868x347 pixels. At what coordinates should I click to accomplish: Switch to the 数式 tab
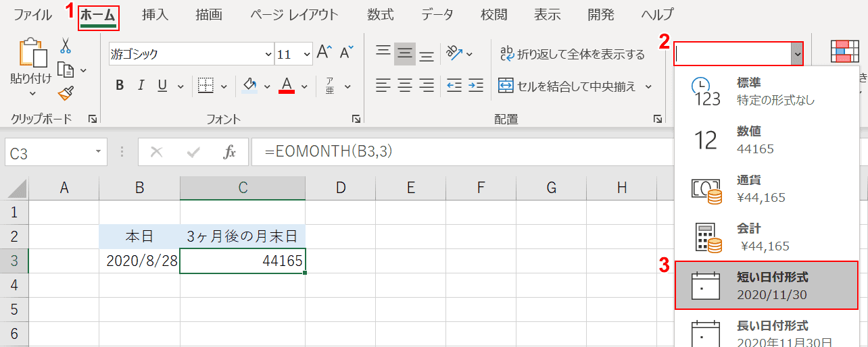tap(381, 14)
